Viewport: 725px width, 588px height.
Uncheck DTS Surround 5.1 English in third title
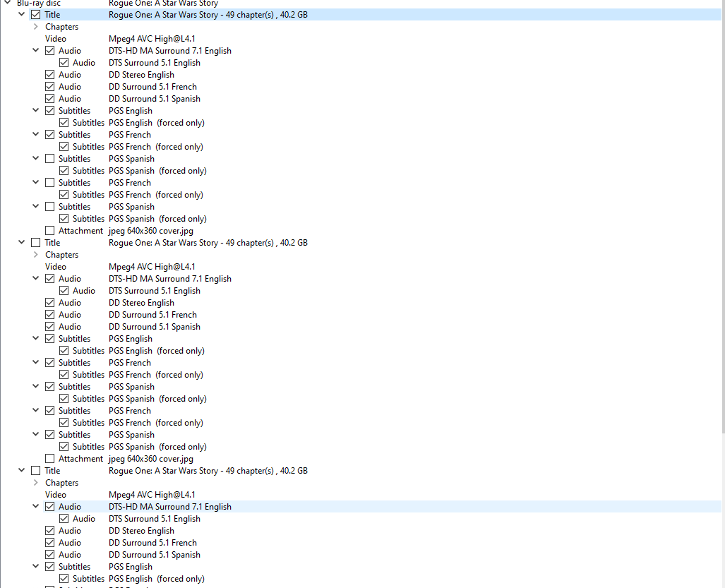(x=64, y=519)
